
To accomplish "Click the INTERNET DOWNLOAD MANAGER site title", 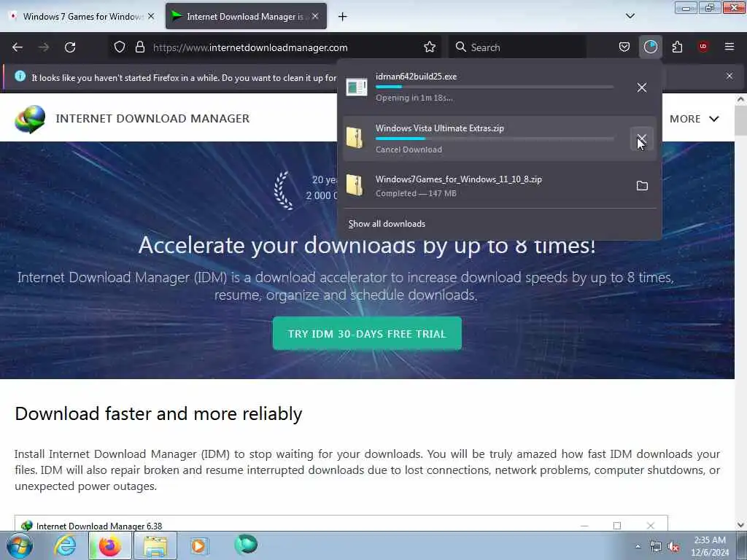I will [152, 119].
